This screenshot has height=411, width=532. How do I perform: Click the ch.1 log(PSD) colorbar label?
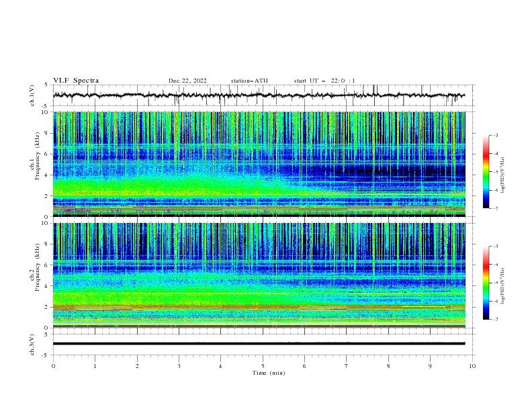click(503, 175)
